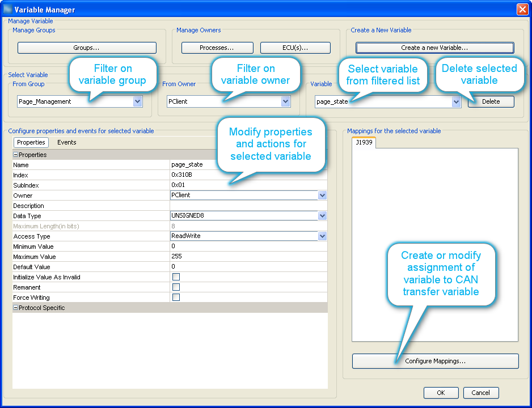Screen dimensions: 532x408
Task: Select the J1939 mappings tab
Action: point(364,142)
